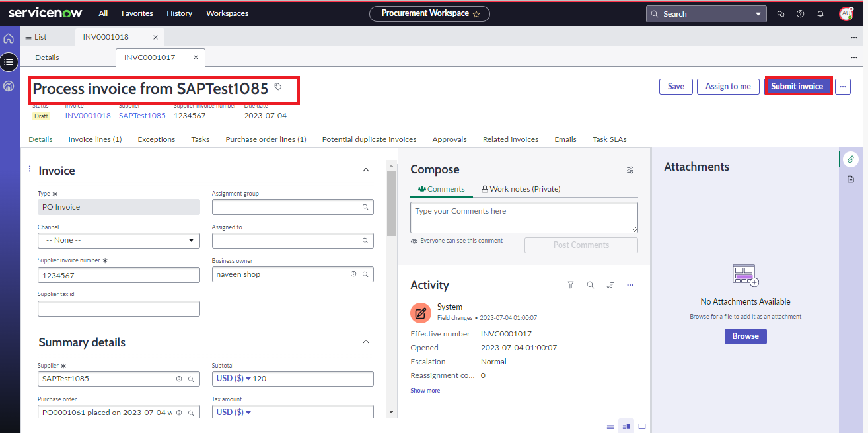868x433 pixels.
Task: Click the Supplier tax id field
Action: point(119,309)
